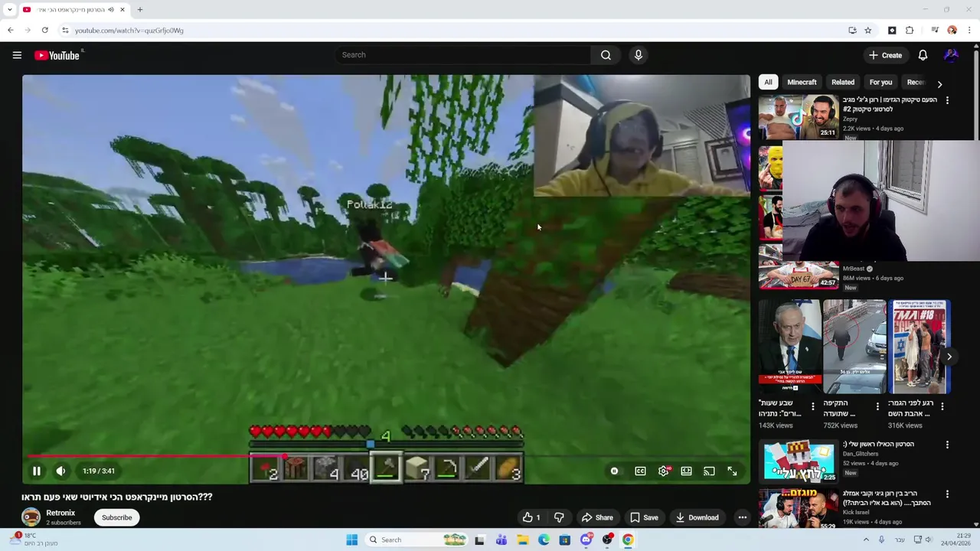Enter full screen mode
The width and height of the screenshot is (980, 551).
[732, 471]
